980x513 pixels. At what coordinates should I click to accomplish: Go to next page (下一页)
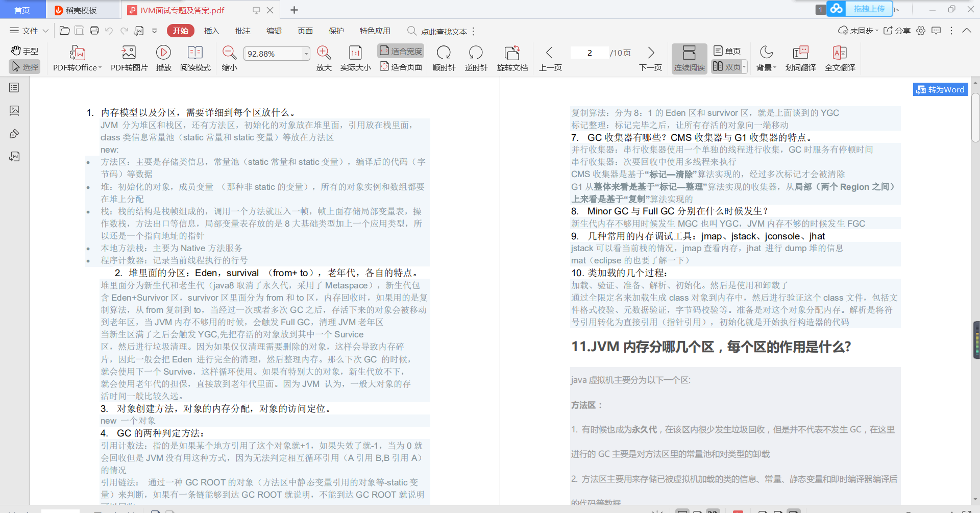650,59
